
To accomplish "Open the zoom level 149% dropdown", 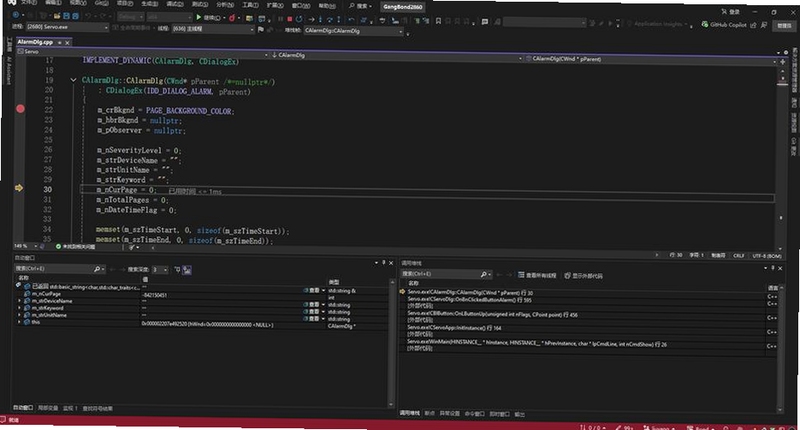I will (24, 246).
